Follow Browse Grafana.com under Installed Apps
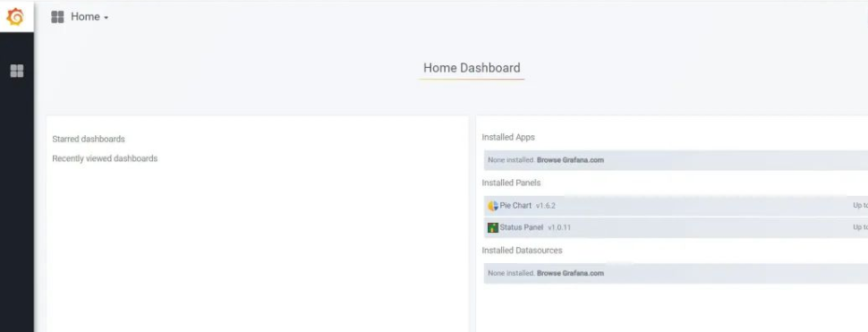 [570, 160]
